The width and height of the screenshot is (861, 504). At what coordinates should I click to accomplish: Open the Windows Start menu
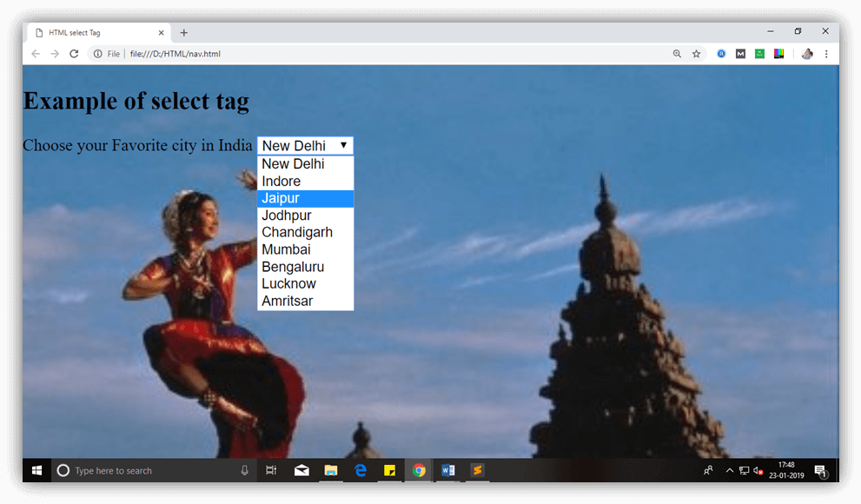[36, 470]
